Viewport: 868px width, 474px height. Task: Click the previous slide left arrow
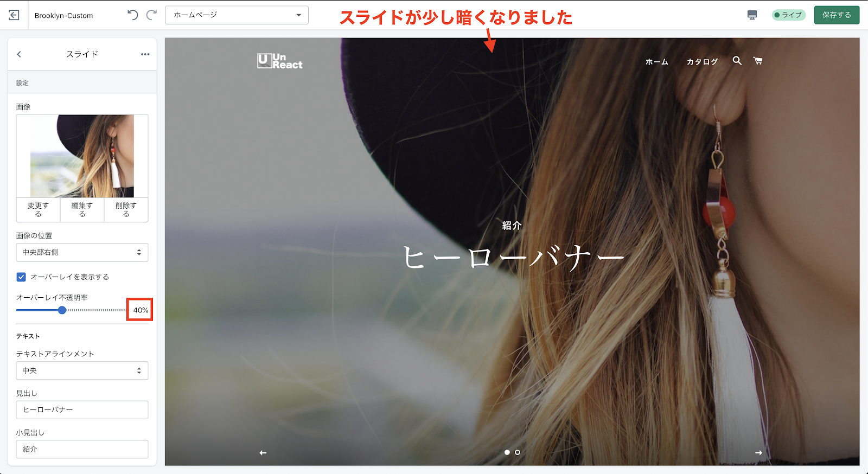263,452
